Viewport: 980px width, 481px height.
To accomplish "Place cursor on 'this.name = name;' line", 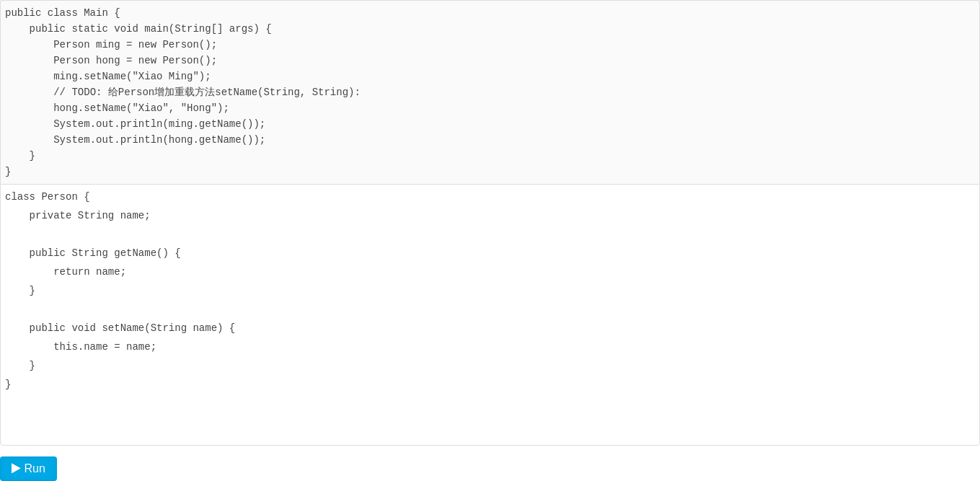I will (105, 347).
